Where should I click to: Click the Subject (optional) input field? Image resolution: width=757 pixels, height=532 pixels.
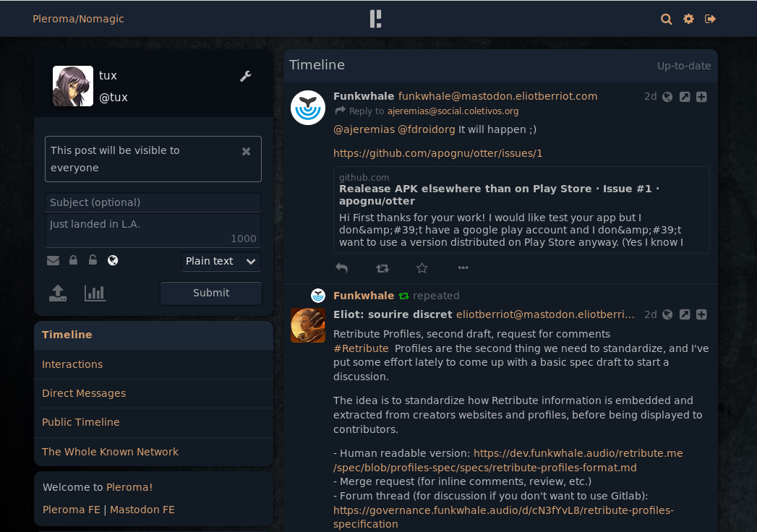(153, 202)
